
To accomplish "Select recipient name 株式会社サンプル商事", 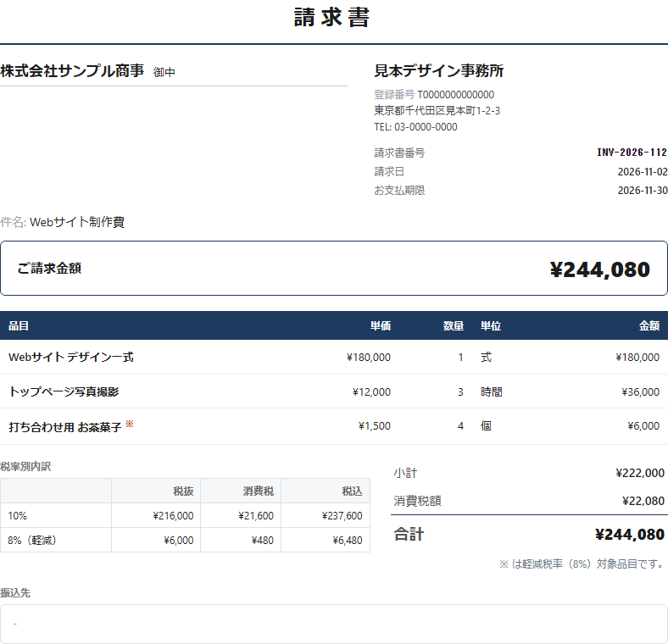I will point(72,70).
